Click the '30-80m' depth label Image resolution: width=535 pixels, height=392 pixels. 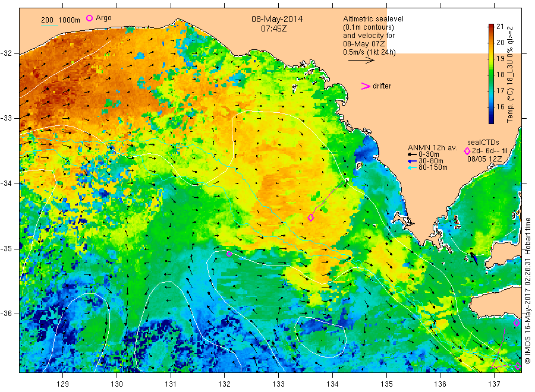[430, 161]
